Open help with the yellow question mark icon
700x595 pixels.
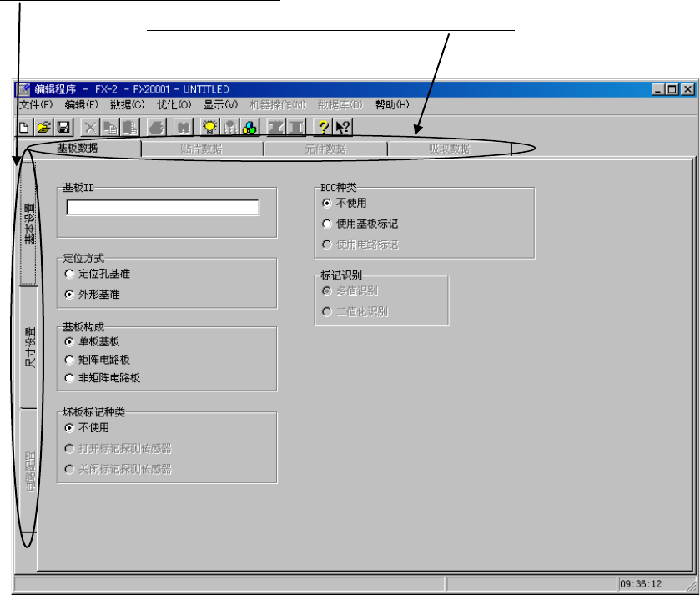click(323, 128)
